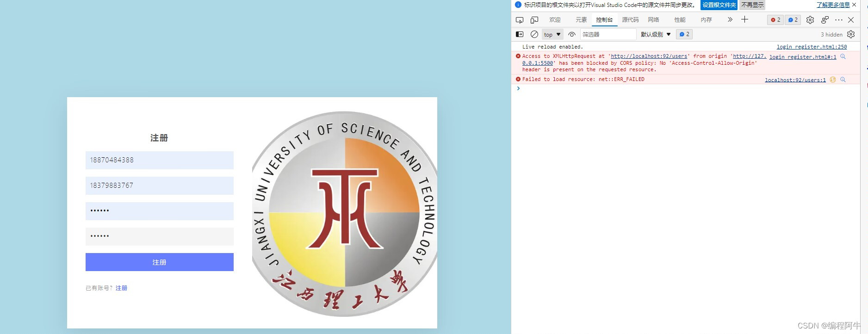Image resolution: width=868 pixels, height=334 pixels.
Task: Click the Live reload enabled. message
Action: (552, 47)
